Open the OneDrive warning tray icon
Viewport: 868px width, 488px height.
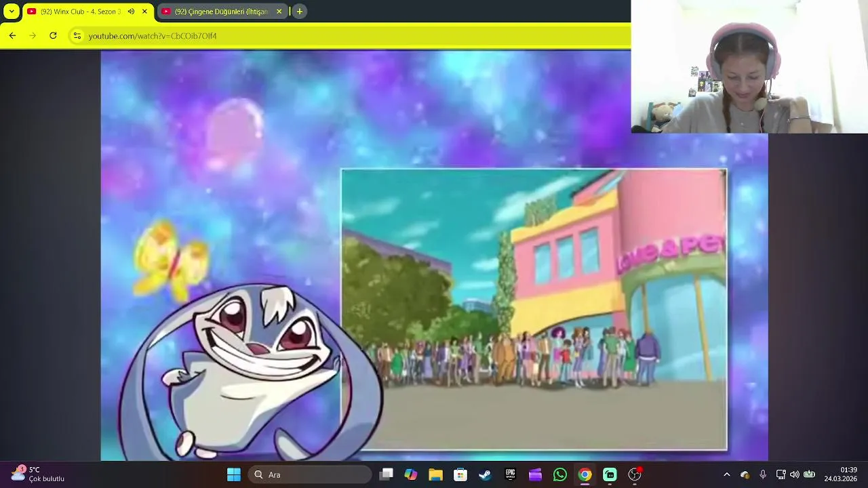click(x=745, y=474)
